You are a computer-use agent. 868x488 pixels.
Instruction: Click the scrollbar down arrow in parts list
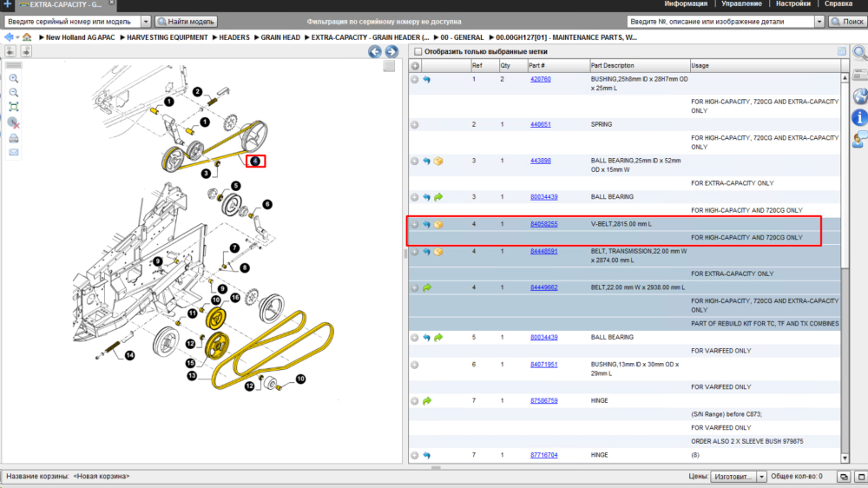(x=845, y=458)
